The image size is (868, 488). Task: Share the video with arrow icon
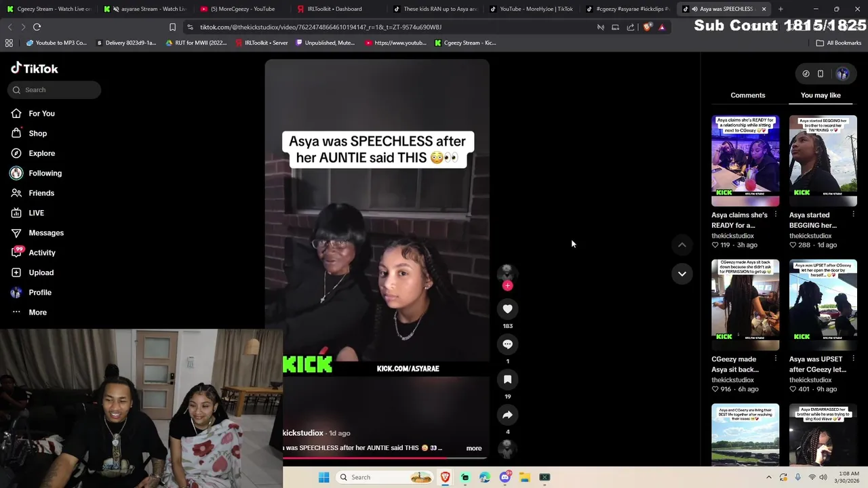coord(507,415)
